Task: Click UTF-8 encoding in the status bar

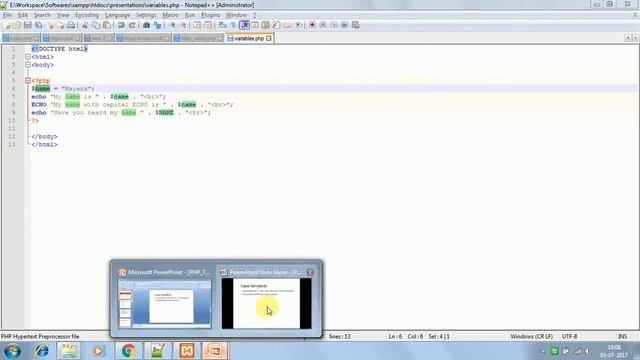Action: pyautogui.click(x=569, y=336)
